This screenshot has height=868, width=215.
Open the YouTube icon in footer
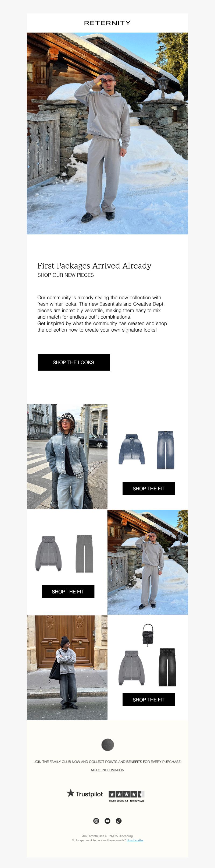(x=107, y=820)
